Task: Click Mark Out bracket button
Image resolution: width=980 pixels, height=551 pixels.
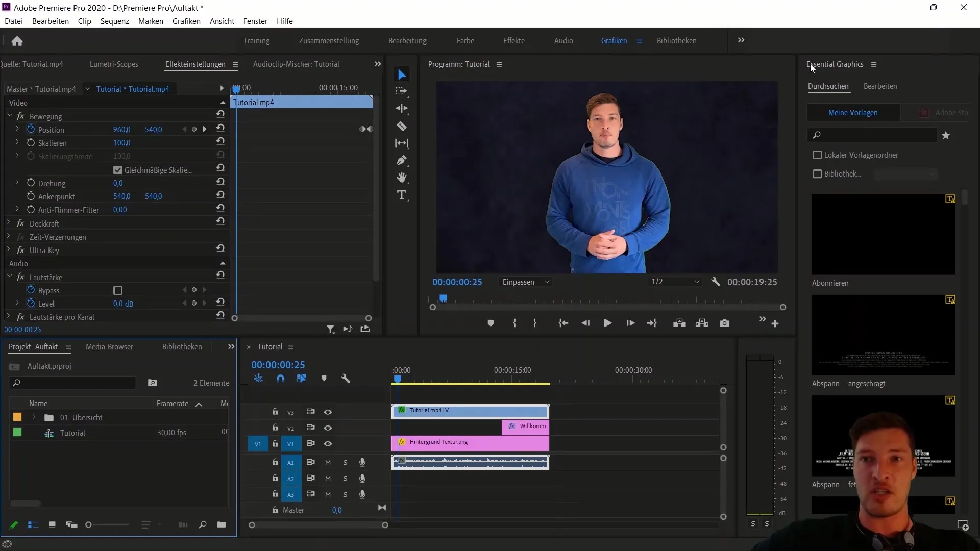Action: point(535,323)
